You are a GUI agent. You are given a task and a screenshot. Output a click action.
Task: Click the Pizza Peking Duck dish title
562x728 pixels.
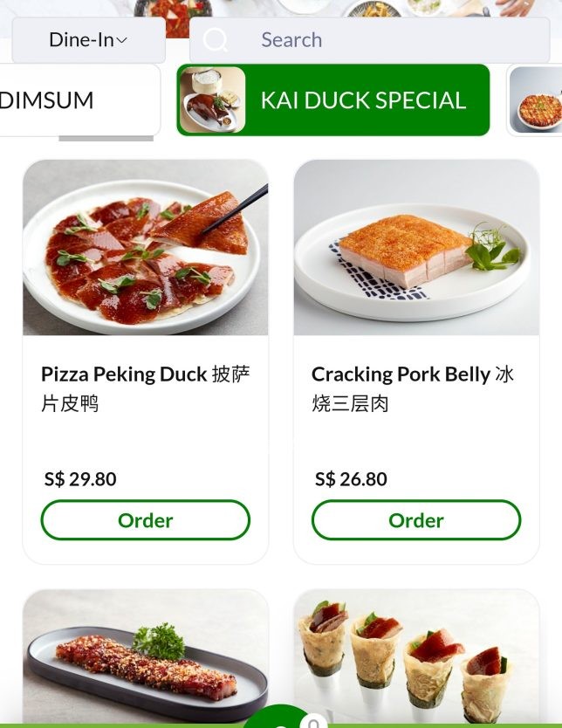145,388
